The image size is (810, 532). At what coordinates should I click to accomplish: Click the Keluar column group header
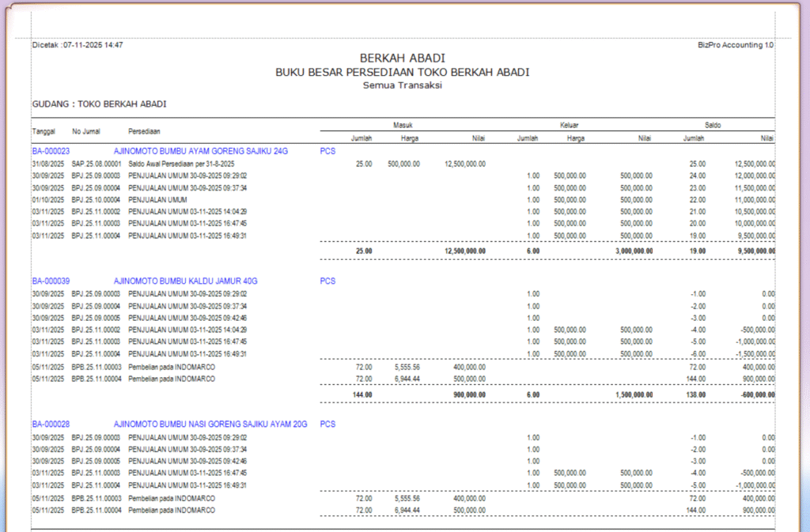coord(570,125)
